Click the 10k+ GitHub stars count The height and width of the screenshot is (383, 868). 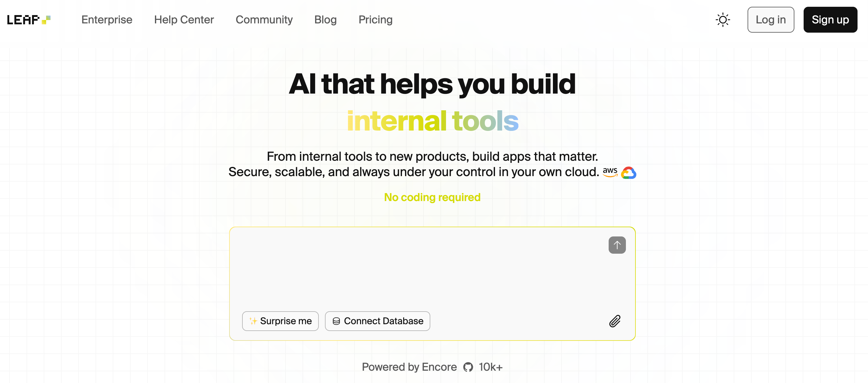tap(490, 367)
